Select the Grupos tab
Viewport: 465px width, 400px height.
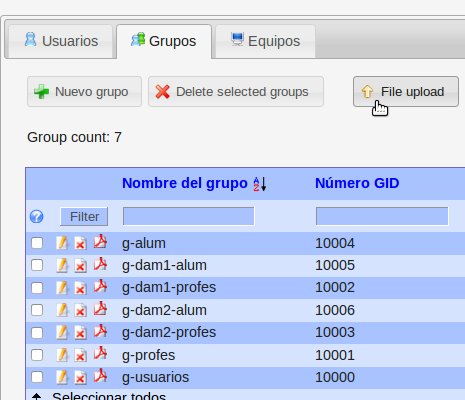point(164,41)
